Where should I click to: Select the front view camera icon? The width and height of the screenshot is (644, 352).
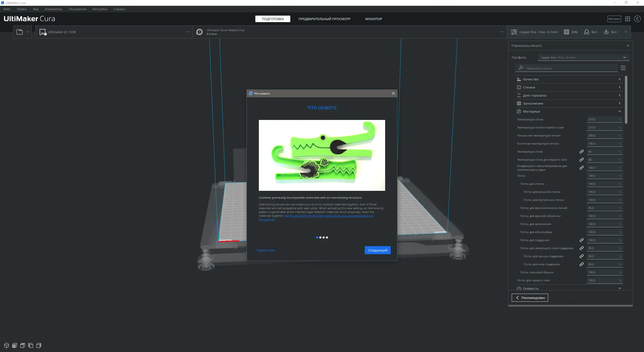(x=15, y=345)
